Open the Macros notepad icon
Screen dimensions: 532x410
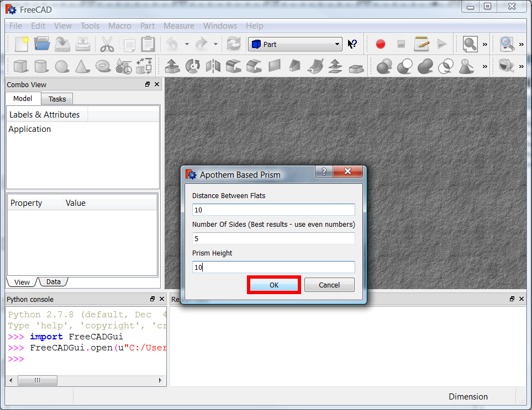pyautogui.click(x=422, y=44)
